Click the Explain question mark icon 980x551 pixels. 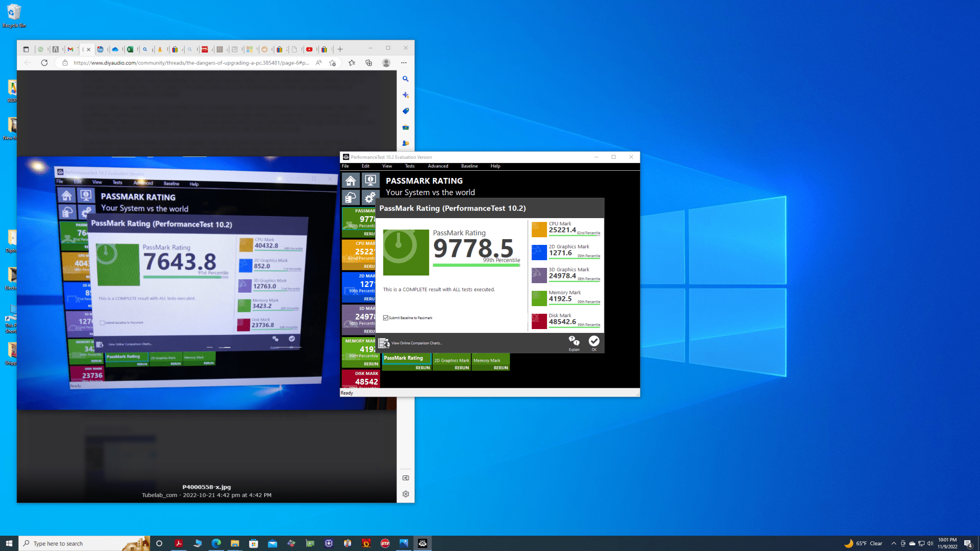(574, 342)
